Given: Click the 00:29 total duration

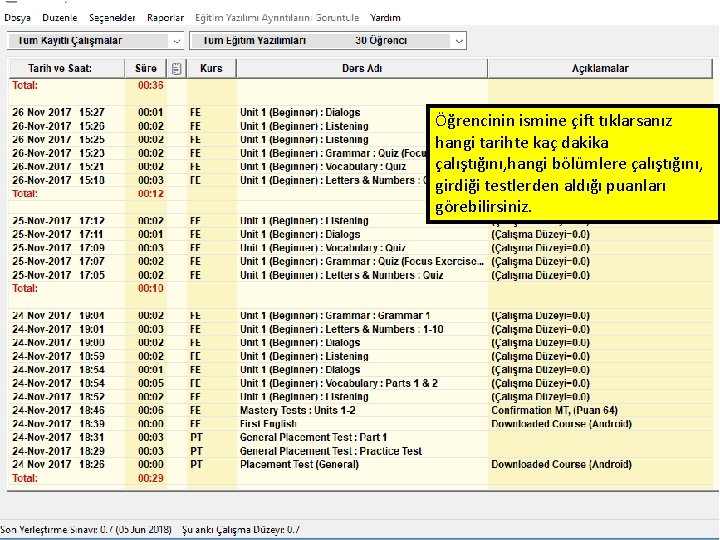Looking at the screenshot, I should pos(151,478).
